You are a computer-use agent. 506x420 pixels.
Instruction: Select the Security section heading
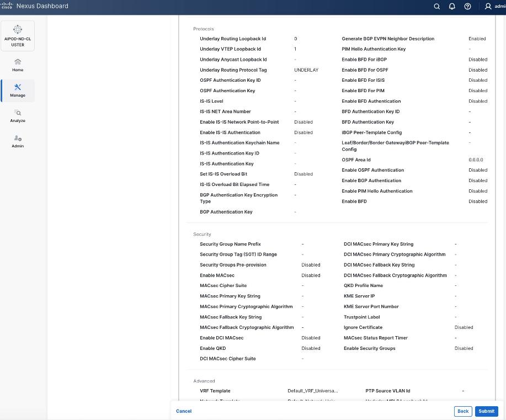pos(201,234)
